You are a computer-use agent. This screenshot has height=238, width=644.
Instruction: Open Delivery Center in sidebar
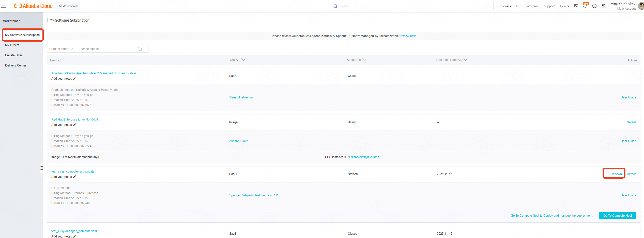click(x=16, y=65)
